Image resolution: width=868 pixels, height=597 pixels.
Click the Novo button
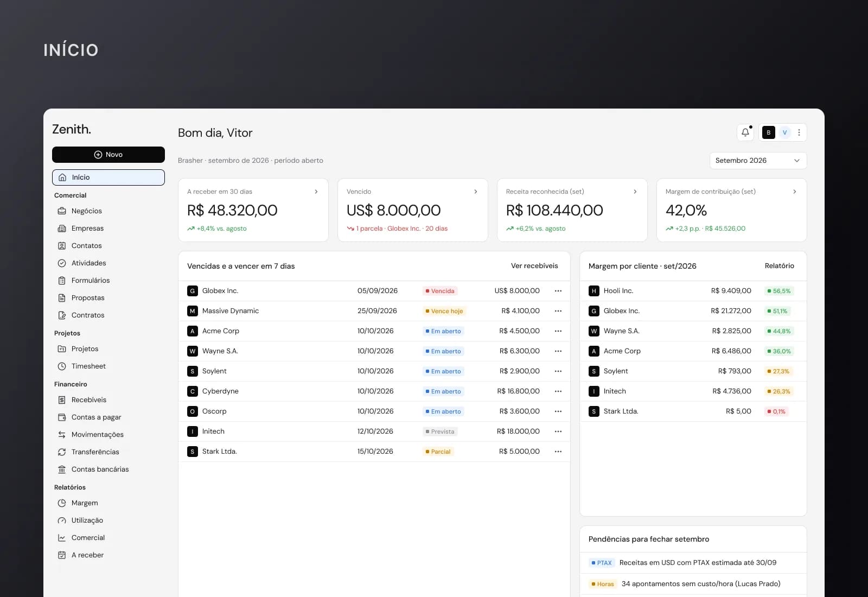[x=108, y=155]
